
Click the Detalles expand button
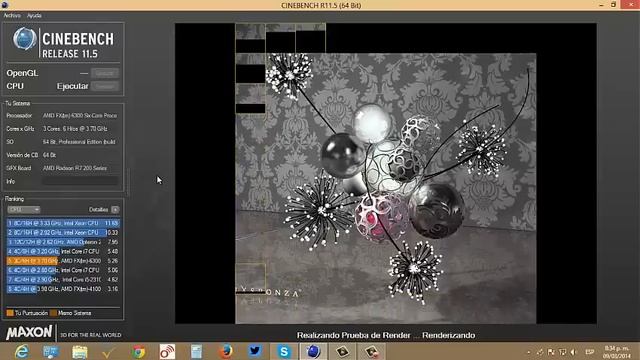(x=115, y=209)
